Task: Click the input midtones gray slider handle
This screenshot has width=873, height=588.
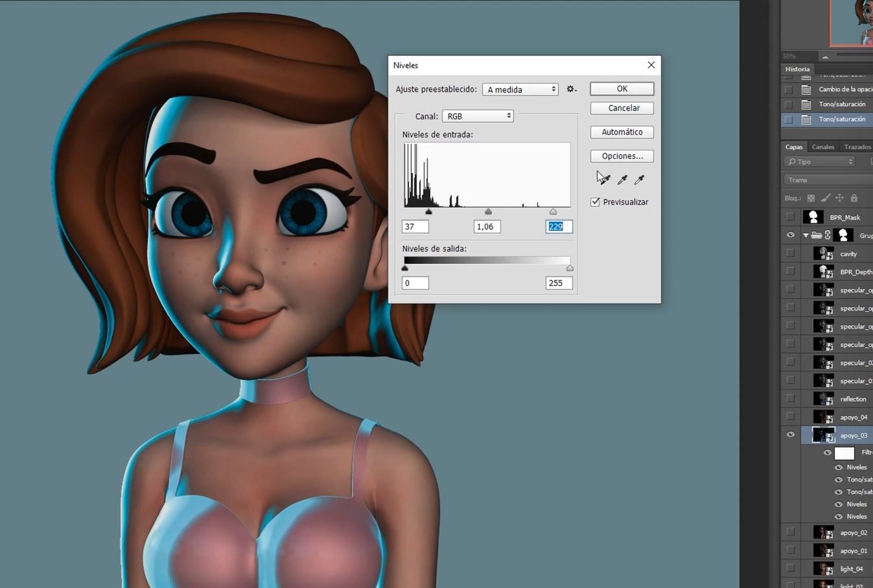Action: coord(488,211)
